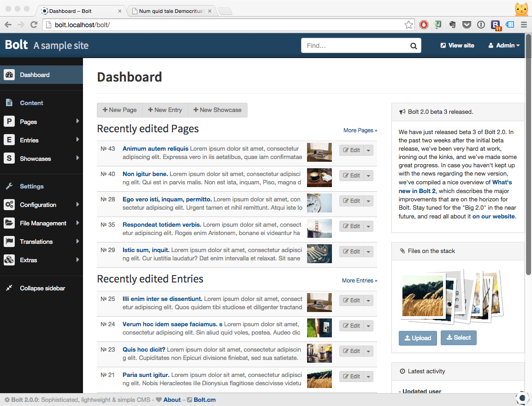Click the New Page button
The width and height of the screenshot is (532, 406).
(x=120, y=110)
